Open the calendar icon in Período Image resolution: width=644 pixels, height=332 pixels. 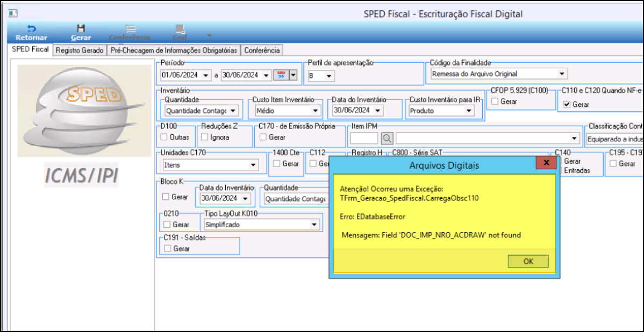(281, 75)
